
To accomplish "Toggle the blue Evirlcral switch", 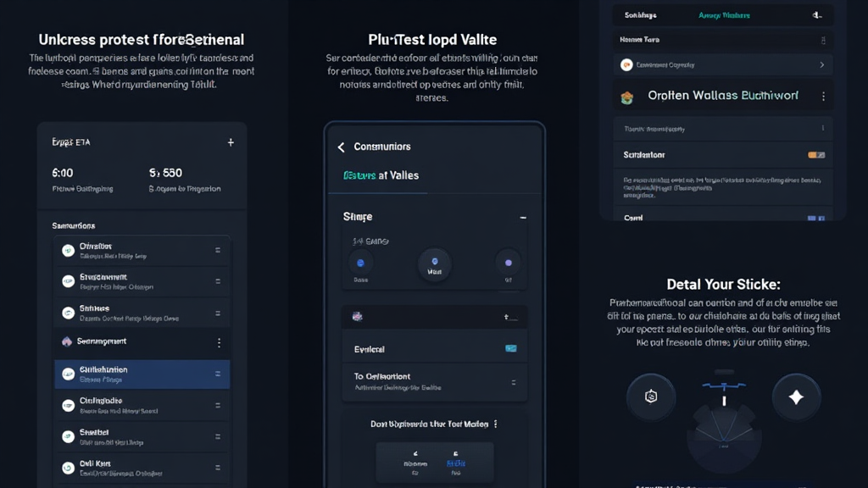I will click(x=510, y=348).
